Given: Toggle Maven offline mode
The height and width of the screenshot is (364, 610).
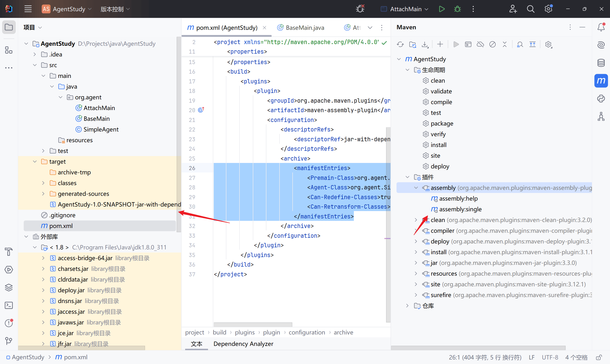Looking at the screenshot, I should tap(480, 44).
